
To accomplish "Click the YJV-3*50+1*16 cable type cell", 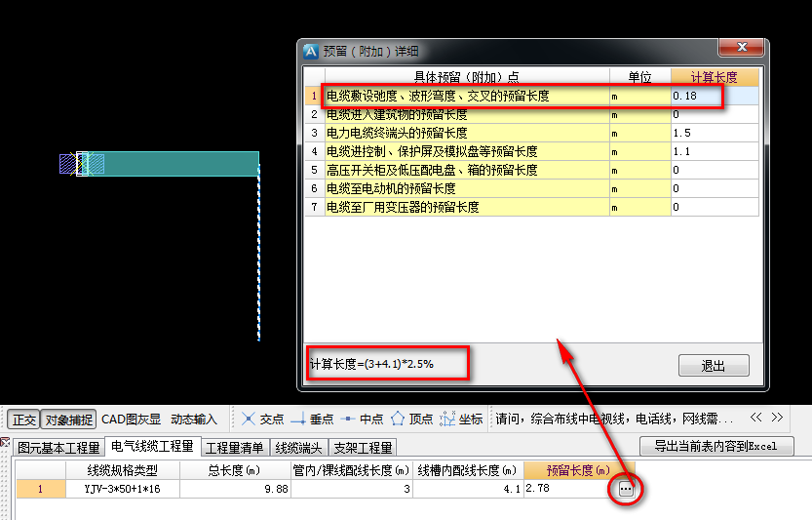I will pos(122,489).
